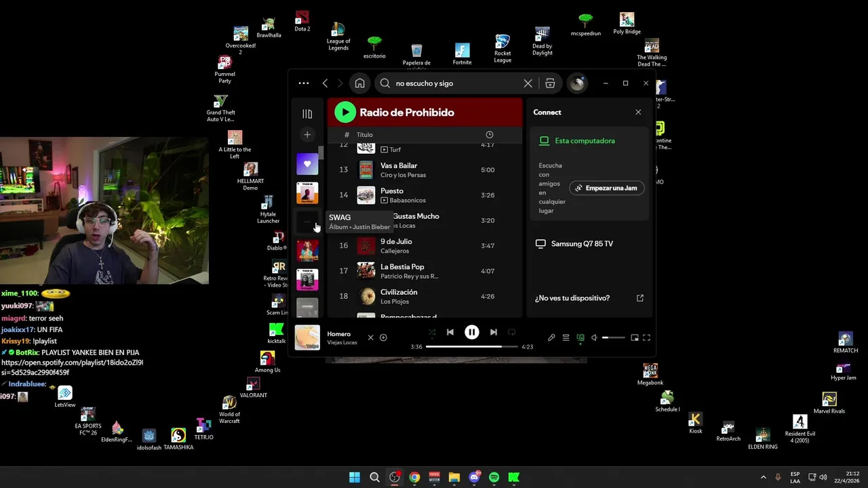Click the Empezar una Jam button

[x=607, y=188]
